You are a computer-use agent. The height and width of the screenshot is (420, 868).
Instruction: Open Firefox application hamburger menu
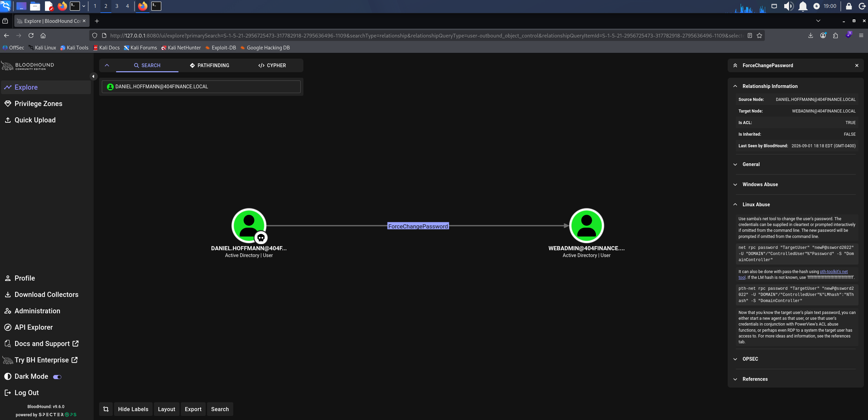[x=861, y=35]
